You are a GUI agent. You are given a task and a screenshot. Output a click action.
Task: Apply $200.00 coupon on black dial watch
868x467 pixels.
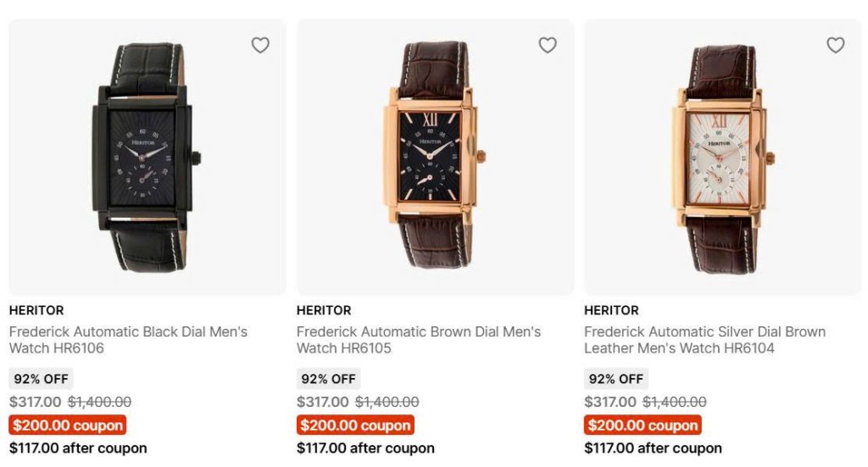pos(68,425)
